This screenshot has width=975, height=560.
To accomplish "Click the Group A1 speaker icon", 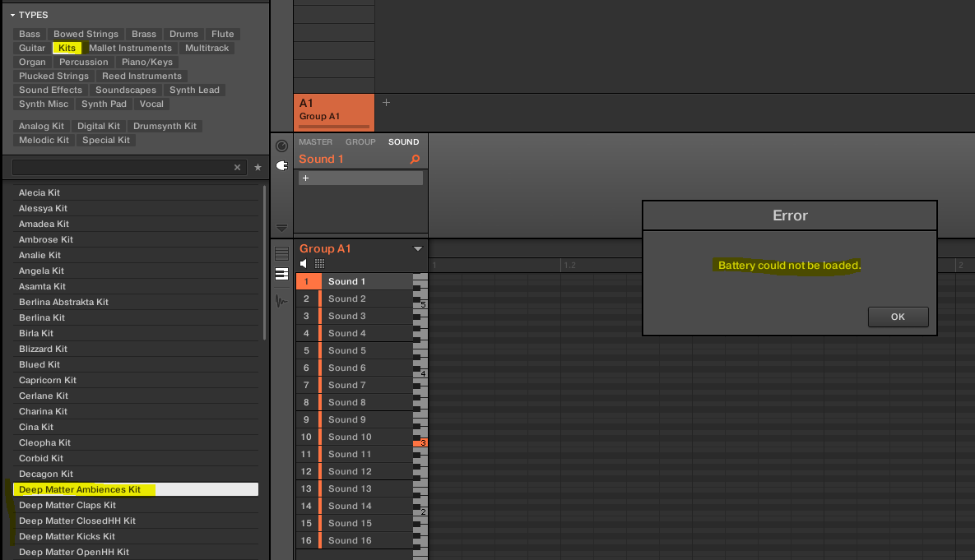I will click(x=304, y=263).
